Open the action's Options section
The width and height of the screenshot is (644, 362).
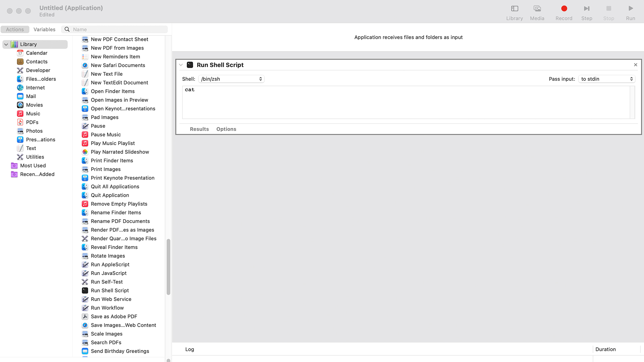pos(226,129)
